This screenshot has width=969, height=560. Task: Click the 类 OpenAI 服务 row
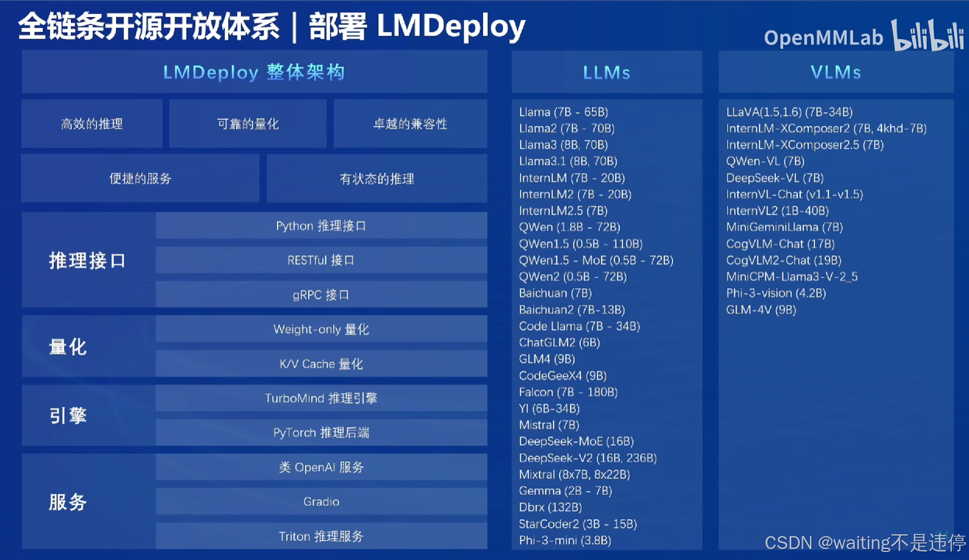[x=321, y=467]
